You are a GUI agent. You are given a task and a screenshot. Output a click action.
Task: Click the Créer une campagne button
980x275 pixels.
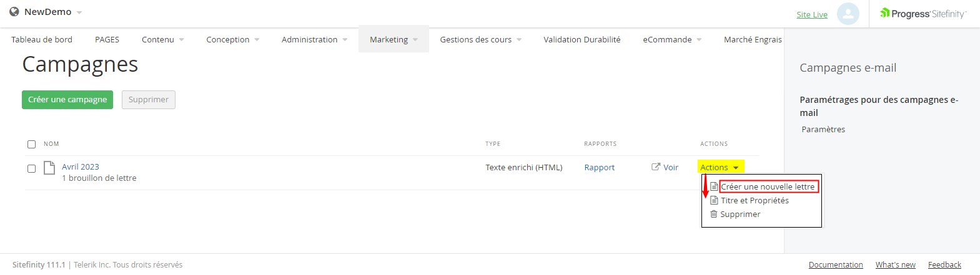(67, 100)
